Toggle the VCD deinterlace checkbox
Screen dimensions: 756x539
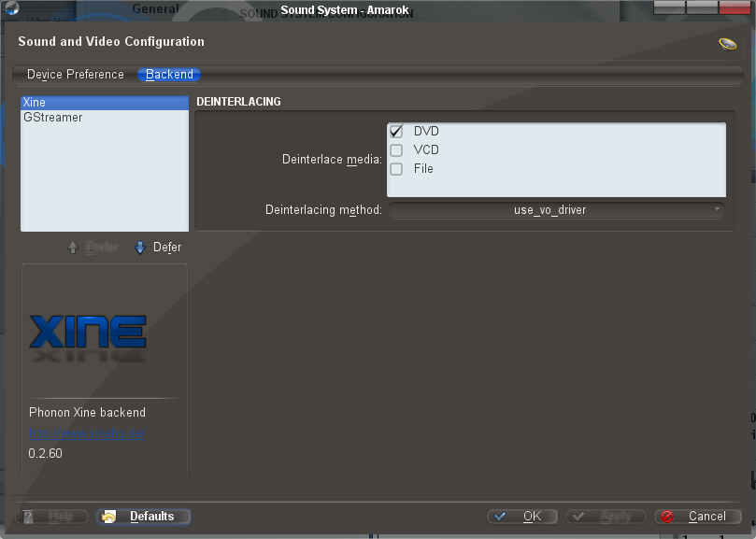pos(396,150)
